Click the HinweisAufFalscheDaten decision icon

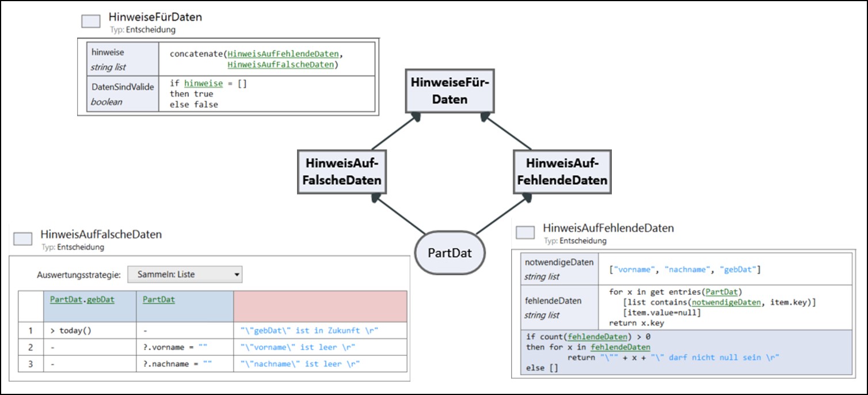click(x=23, y=238)
